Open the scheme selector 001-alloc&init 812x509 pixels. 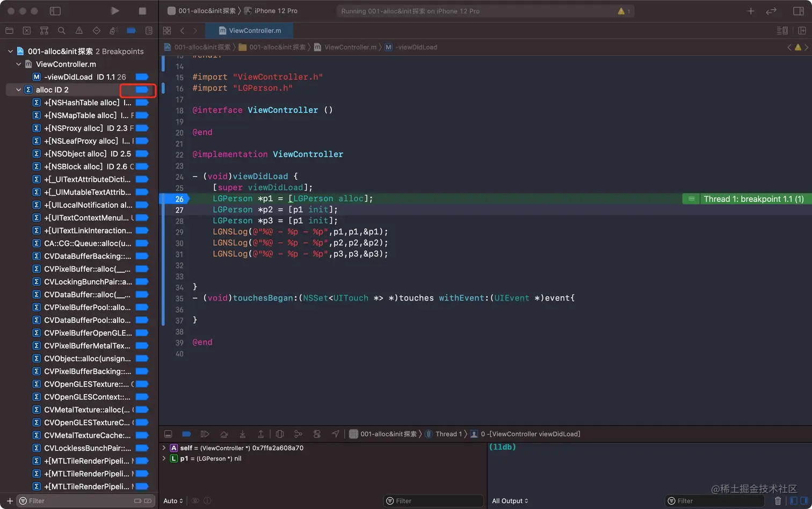(x=202, y=11)
